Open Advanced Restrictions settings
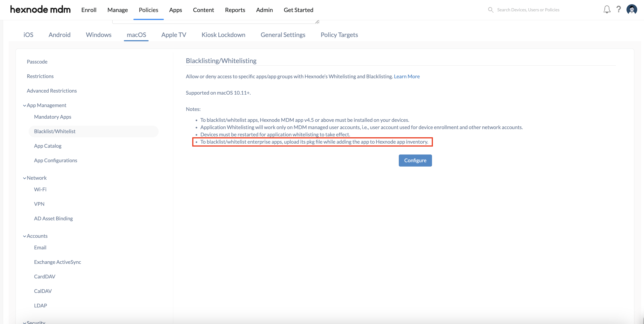644x324 pixels. tap(52, 91)
